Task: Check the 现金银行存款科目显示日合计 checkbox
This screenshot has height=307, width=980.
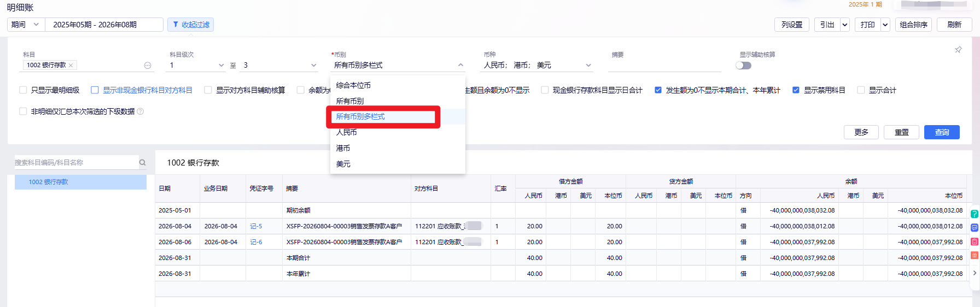Action: (545, 90)
